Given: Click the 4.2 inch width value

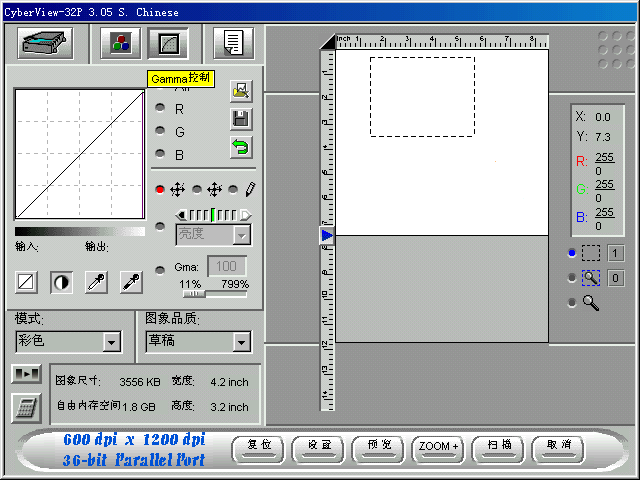Looking at the screenshot, I should (229, 382).
